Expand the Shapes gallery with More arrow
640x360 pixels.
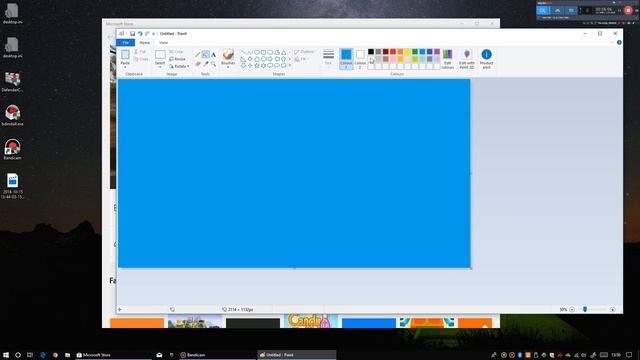pyautogui.click(x=290, y=65)
